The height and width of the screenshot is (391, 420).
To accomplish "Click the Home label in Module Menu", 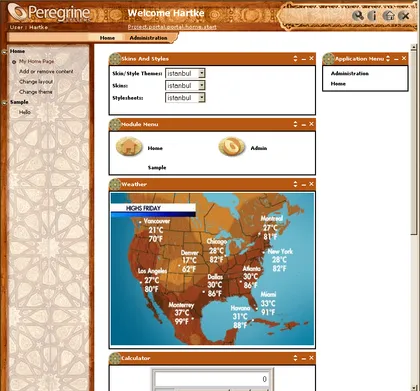I will point(155,148).
